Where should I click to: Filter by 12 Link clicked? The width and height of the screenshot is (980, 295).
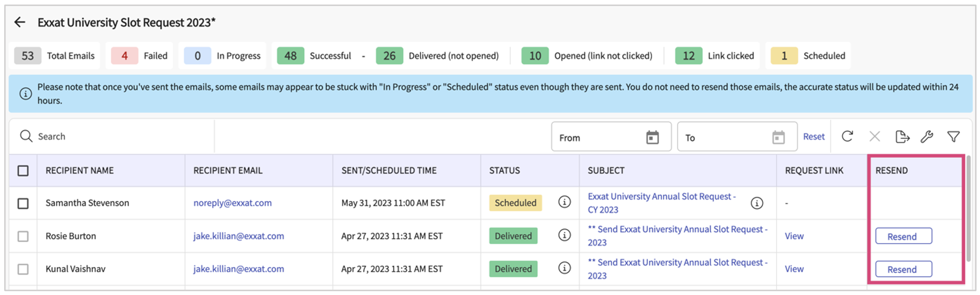(x=714, y=55)
